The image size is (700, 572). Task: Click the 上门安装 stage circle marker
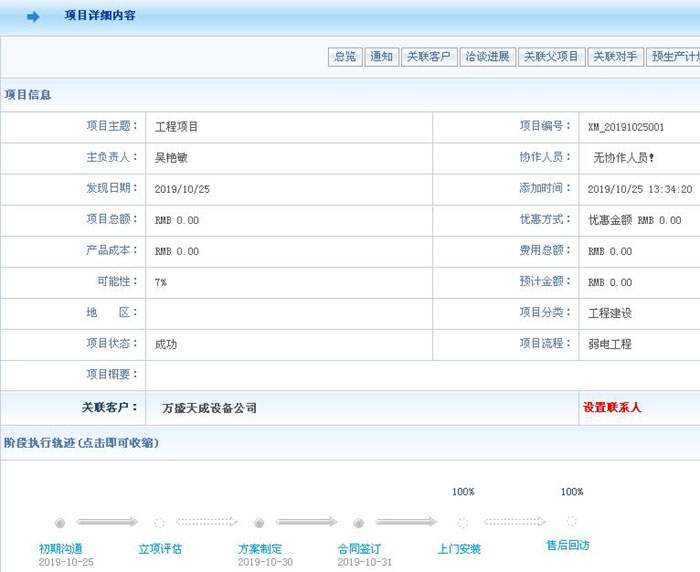(462, 522)
